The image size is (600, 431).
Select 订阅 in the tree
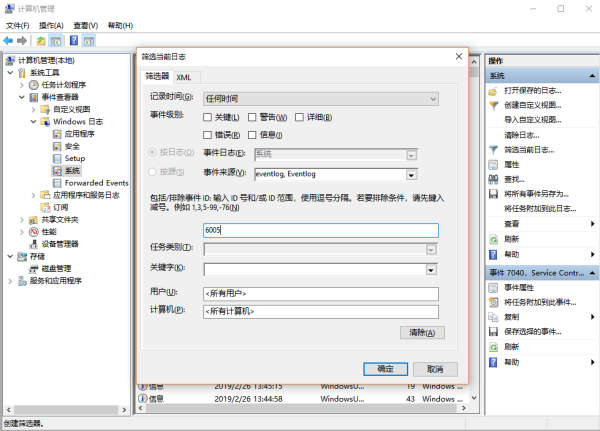(60, 207)
